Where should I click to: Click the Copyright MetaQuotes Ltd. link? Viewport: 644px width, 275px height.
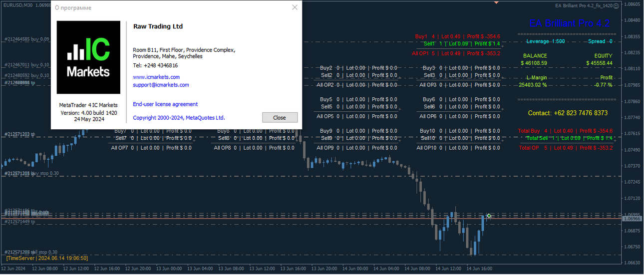coord(179,118)
